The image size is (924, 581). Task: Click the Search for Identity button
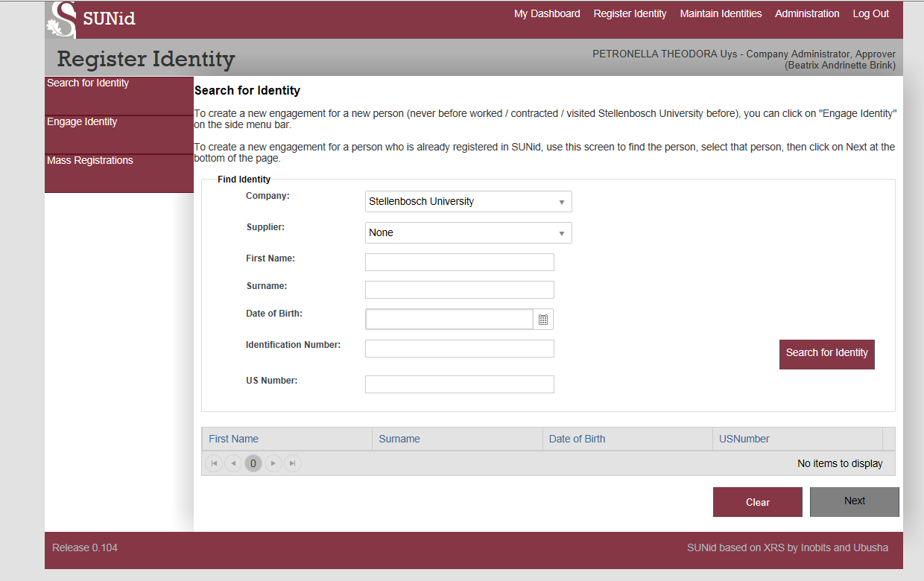[827, 354]
